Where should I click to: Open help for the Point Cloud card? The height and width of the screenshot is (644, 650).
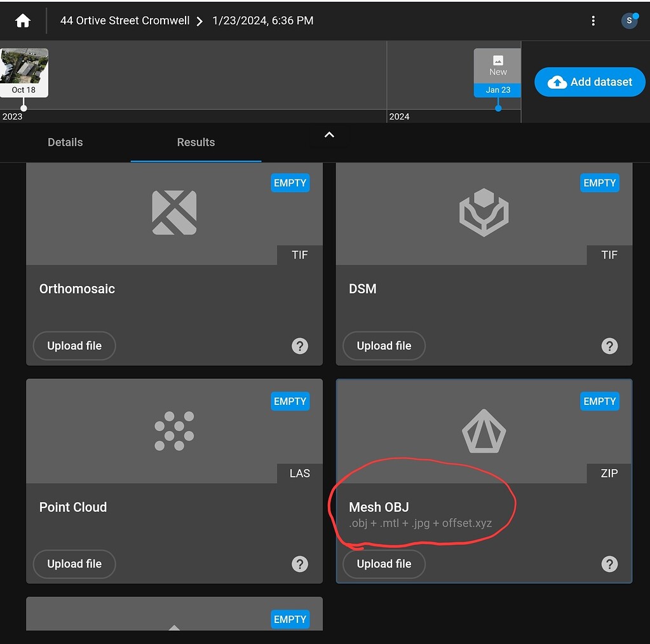(x=299, y=564)
